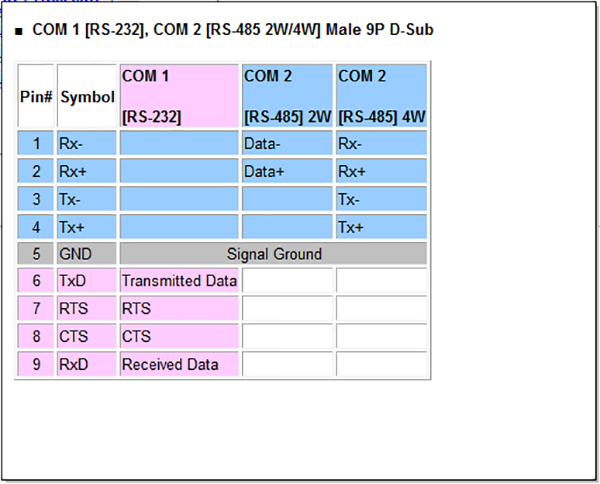Select the RTS cell in COM 1 column
600x484 pixels.
[x=179, y=309]
